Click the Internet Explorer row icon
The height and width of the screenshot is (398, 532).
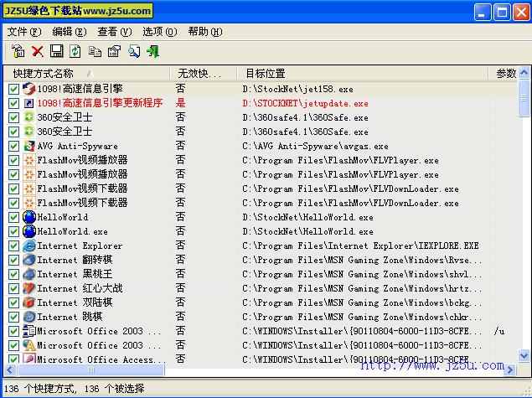coord(29,246)
